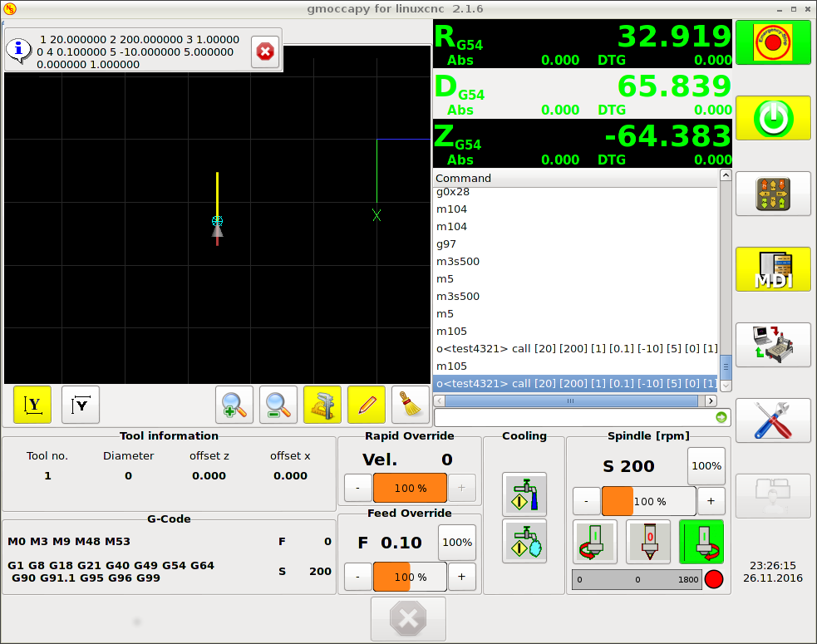Click the F 0.10 feed rate label
The width and height of the screenshot is (817, 644).
point(390,543)
